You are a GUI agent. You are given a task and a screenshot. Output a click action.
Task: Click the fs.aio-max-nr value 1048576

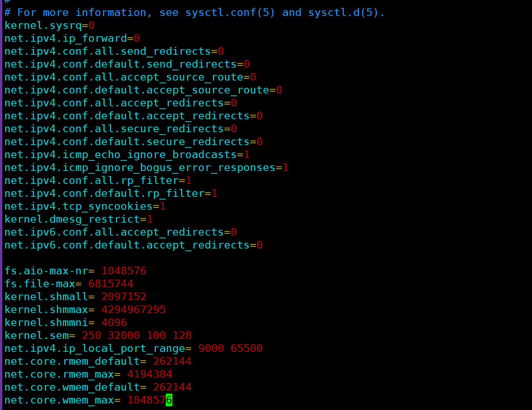(x=124, y=271)
